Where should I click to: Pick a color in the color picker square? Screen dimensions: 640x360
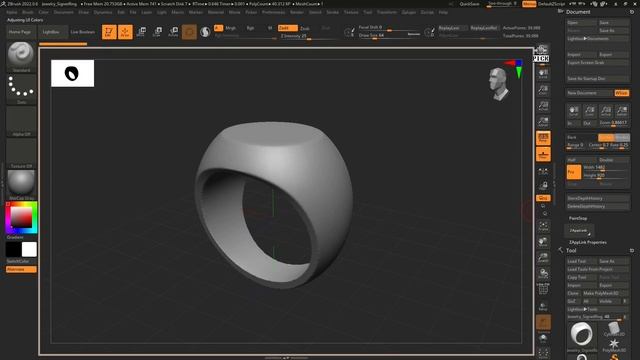tap(21, 217)
